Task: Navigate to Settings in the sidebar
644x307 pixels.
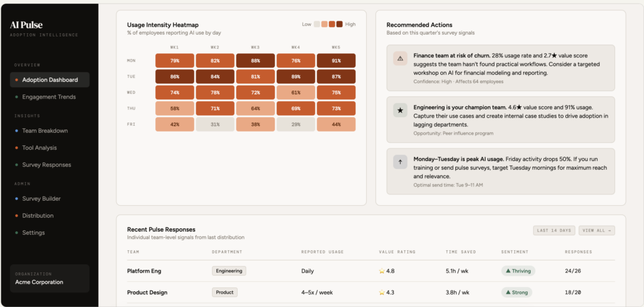Action: pyautogui.click(x=33, y=233)
